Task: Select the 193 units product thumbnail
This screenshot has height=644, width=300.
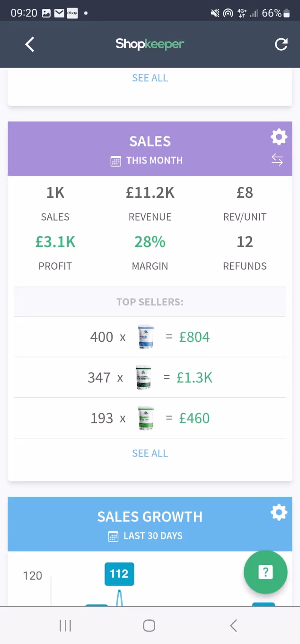Action: pos(146,418)
